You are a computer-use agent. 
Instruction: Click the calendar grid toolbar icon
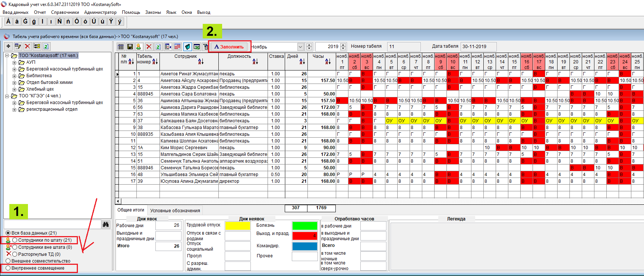coord(177,47)
